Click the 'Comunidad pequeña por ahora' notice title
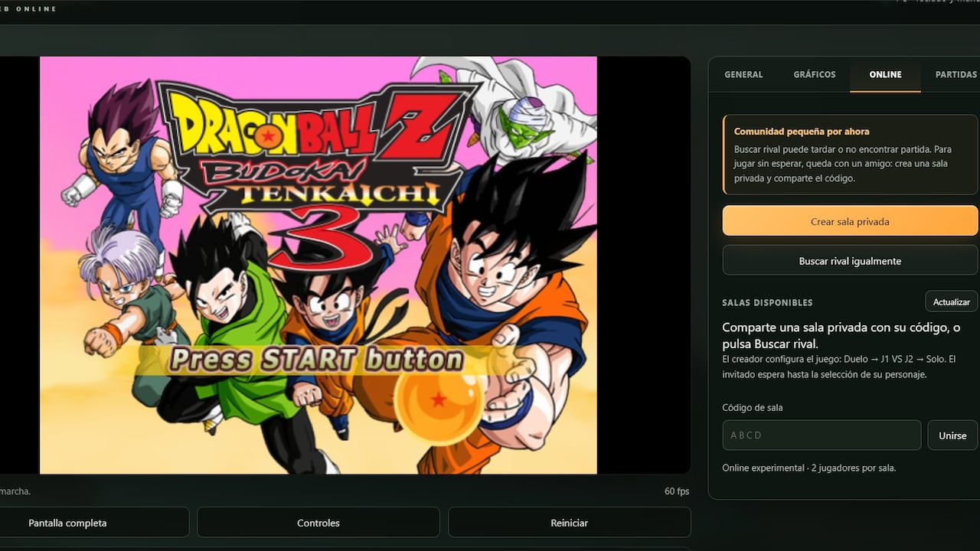 [x=802, y=132]
